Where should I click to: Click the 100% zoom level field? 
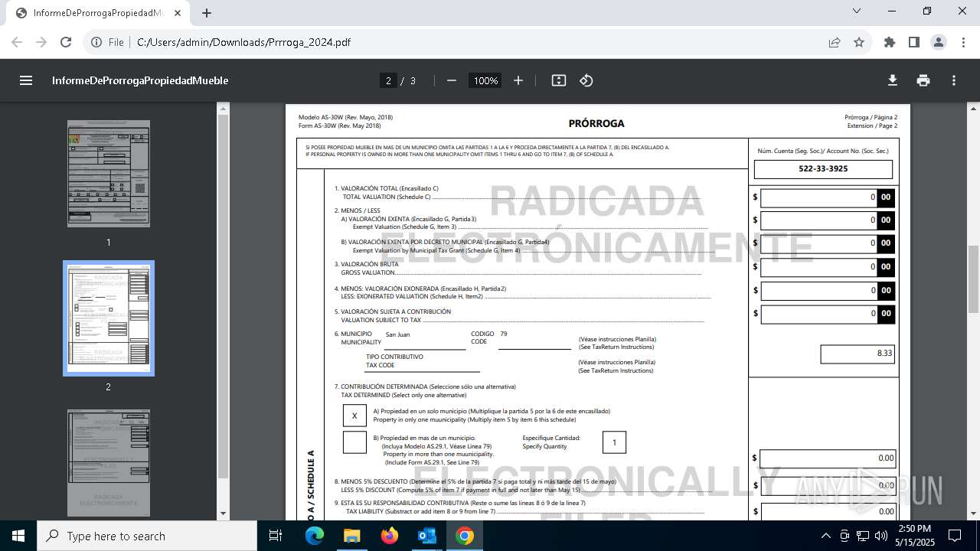[485, 80]
